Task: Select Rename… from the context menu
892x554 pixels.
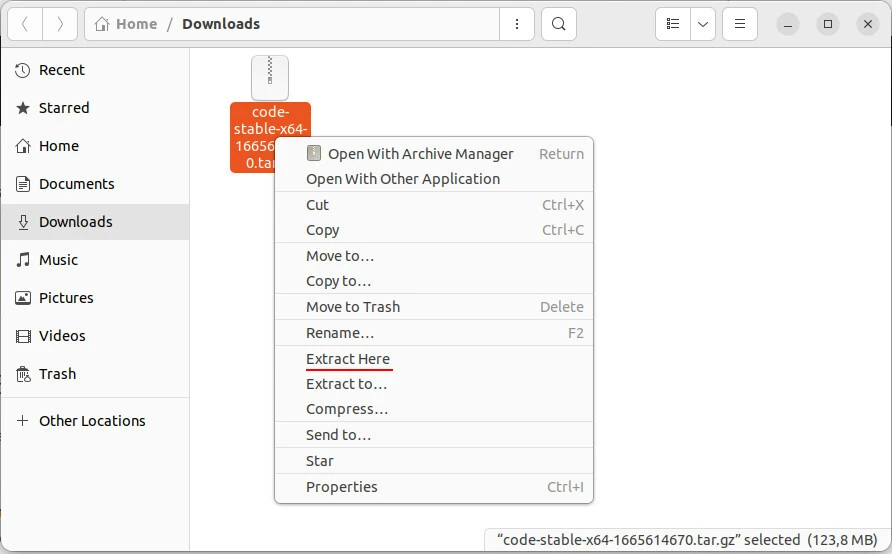Action: 340,333
